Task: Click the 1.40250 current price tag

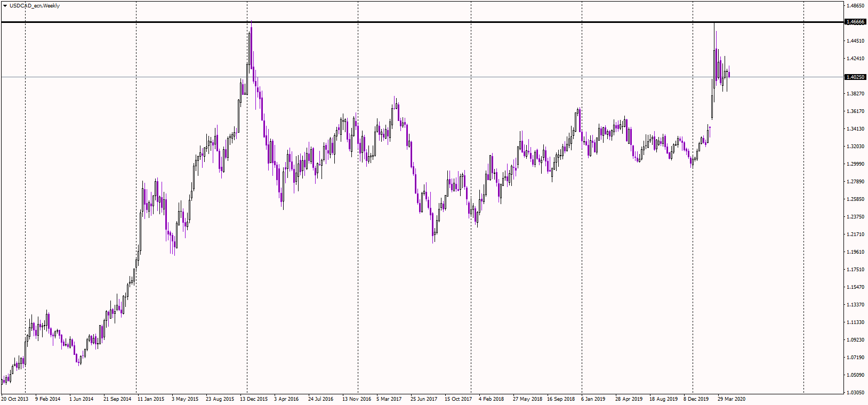Action: coord(855,77)
